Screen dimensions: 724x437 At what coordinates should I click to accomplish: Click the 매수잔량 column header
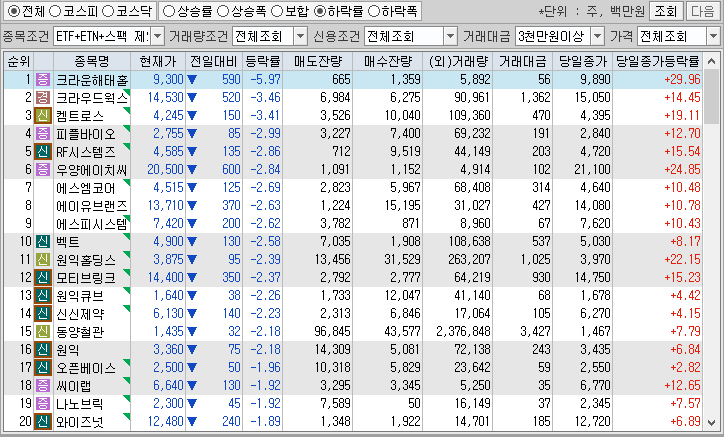(387, 61)
